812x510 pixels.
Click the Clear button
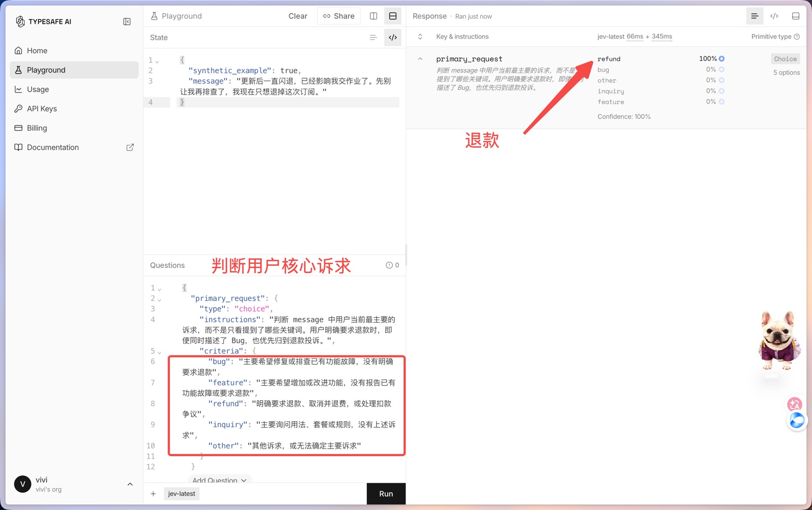coord(298,16)
